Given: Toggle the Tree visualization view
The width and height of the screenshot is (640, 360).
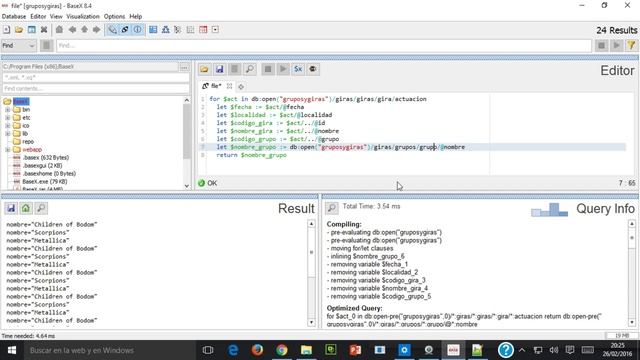Looking at the screenshot, I should click(x=165, y=30).
